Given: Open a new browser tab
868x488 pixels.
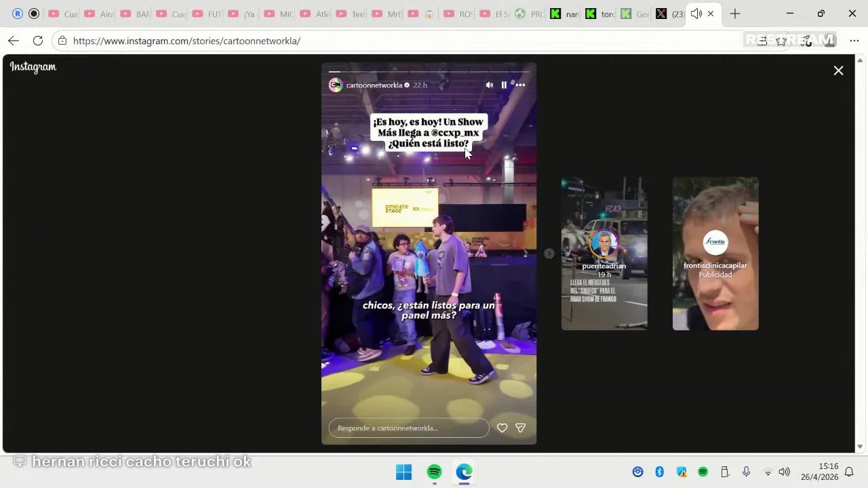Looking at the screenshot, I should (x=735, y=14).
